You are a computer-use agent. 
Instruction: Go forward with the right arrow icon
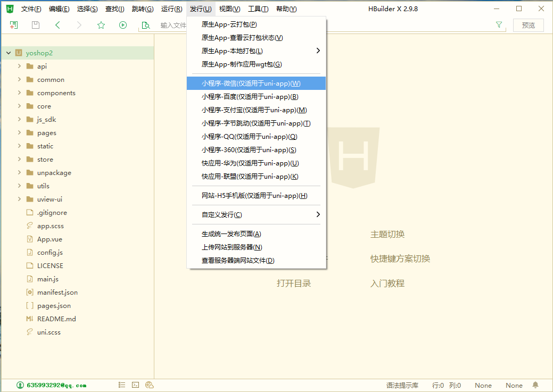click(79, 25)
